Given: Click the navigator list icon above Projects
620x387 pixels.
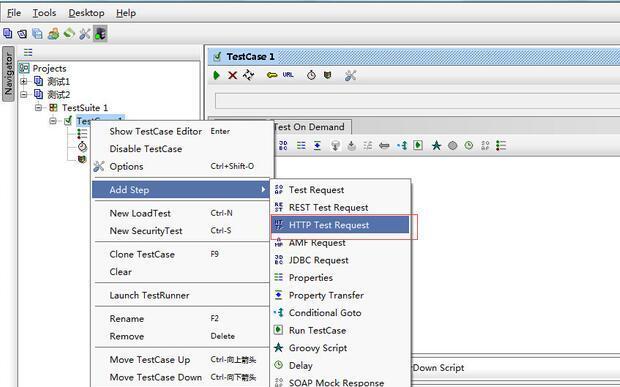Looking at the screenshot, I should coord(28,52).
